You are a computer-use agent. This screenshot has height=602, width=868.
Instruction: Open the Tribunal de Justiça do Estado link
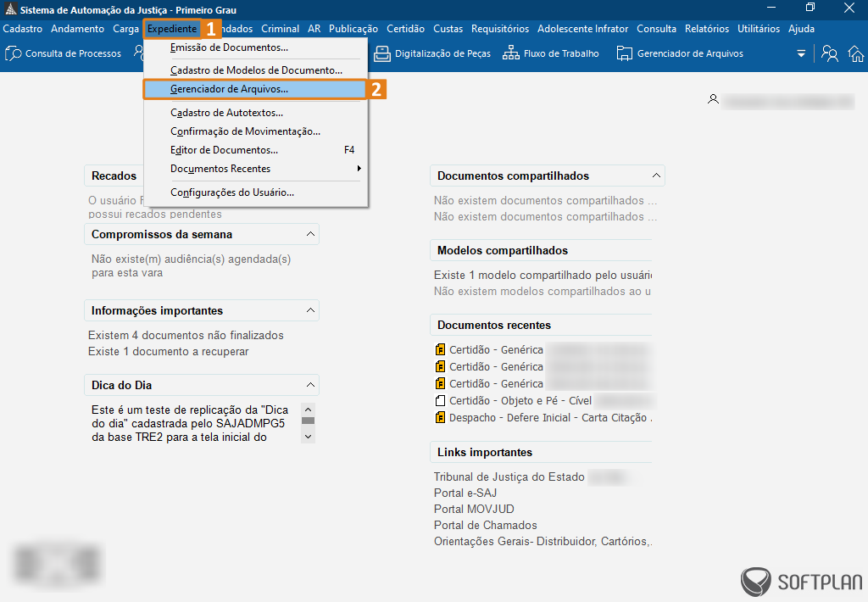tap(509, 477)
